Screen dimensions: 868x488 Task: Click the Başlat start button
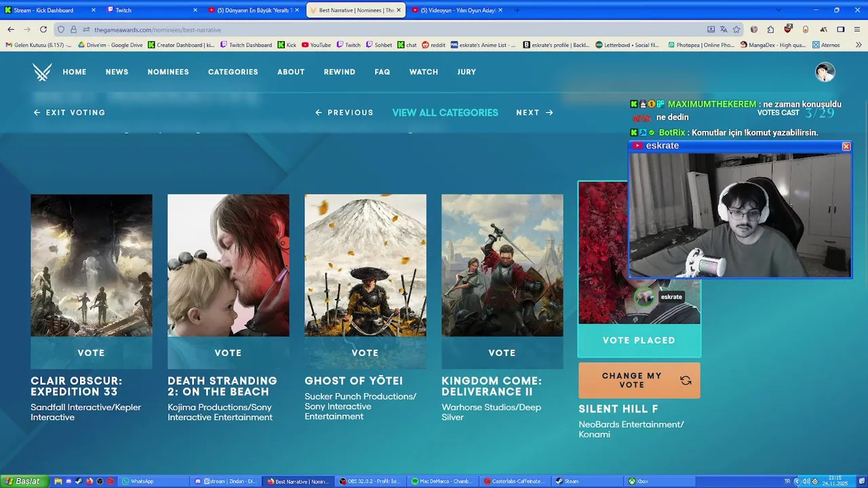24,481
